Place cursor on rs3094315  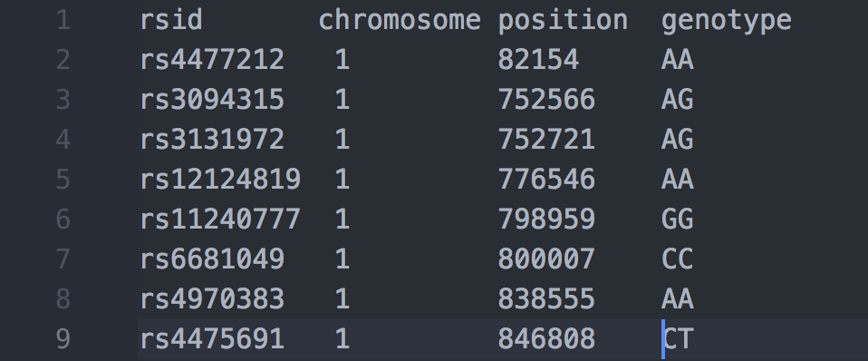click(x=212, y=100)
